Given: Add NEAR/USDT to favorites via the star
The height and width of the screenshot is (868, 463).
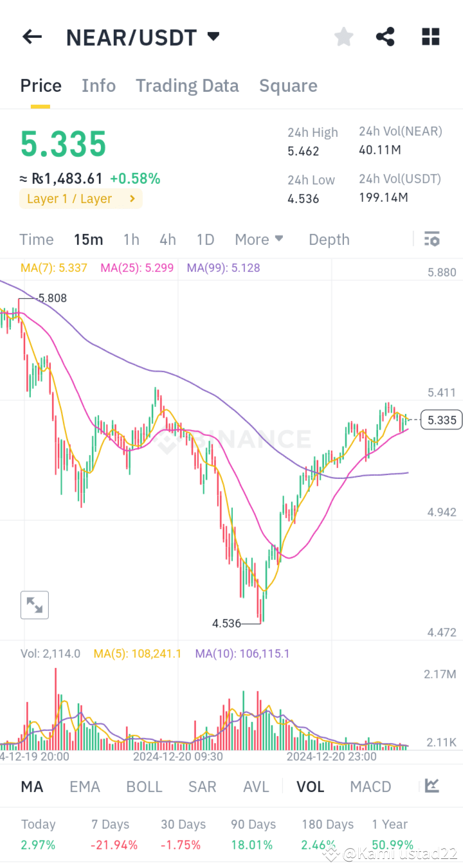Looking at the screenshot, I should tap(343, 37).
